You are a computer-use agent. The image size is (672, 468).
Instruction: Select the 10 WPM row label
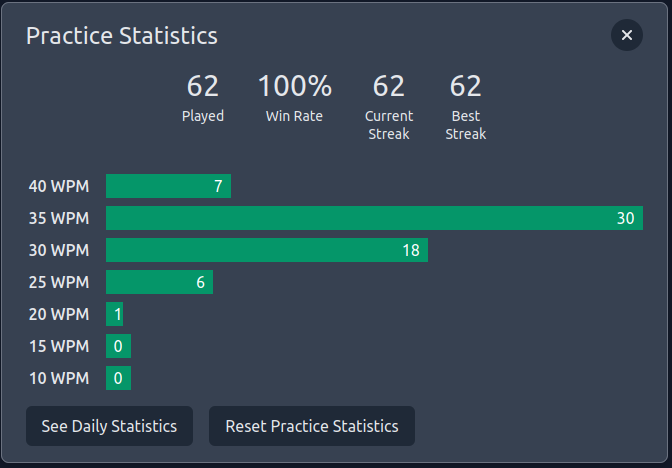point(59,378)
